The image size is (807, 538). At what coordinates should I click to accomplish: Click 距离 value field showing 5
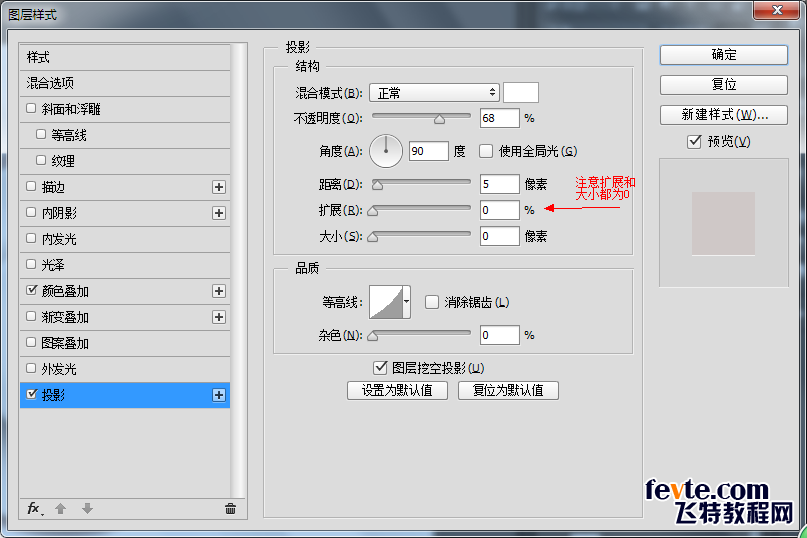click(500, 184)
